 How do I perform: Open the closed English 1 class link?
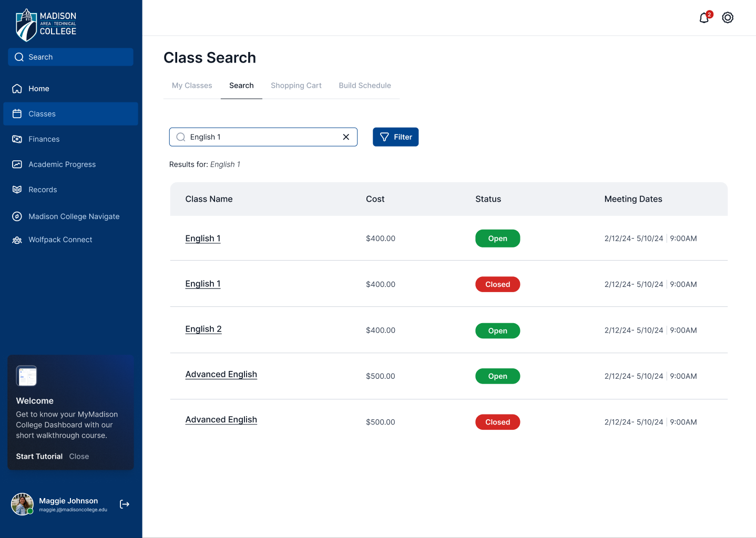pyautogui.click(x=203, y=284)
